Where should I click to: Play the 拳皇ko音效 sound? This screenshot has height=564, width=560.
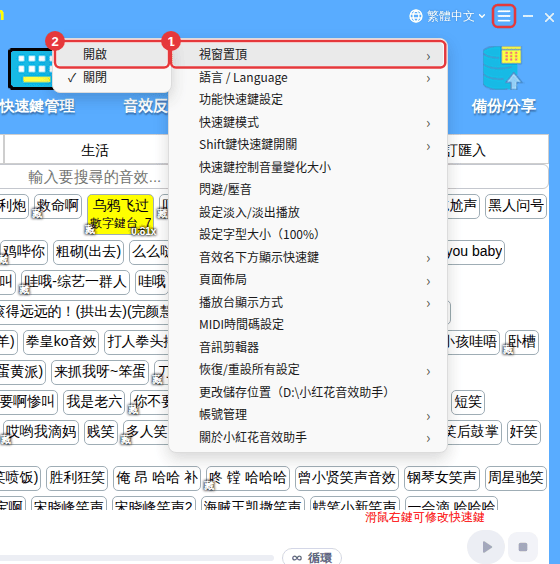point(61,342)
